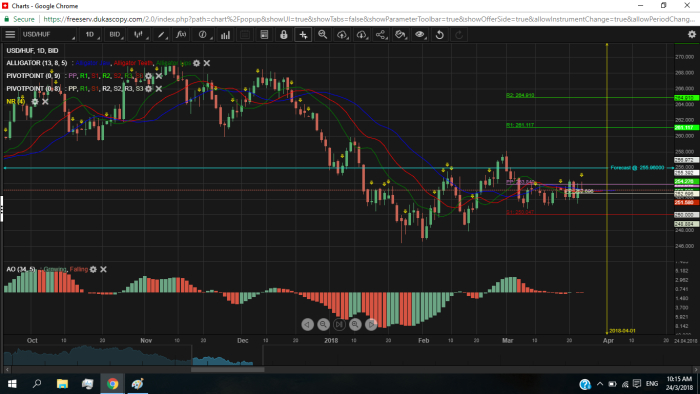Viewport: 700px width, 394px height.
Task: Click the zoom magnifier toolbar icon
Action: coord(322,34)
